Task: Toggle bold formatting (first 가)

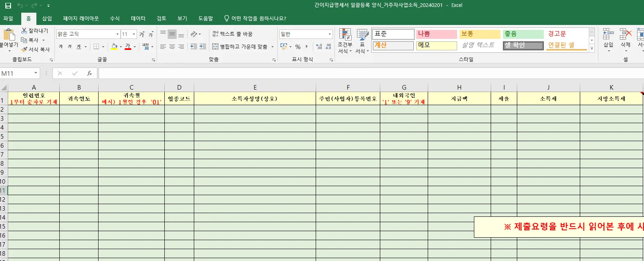Action: (x=61, y=47)
